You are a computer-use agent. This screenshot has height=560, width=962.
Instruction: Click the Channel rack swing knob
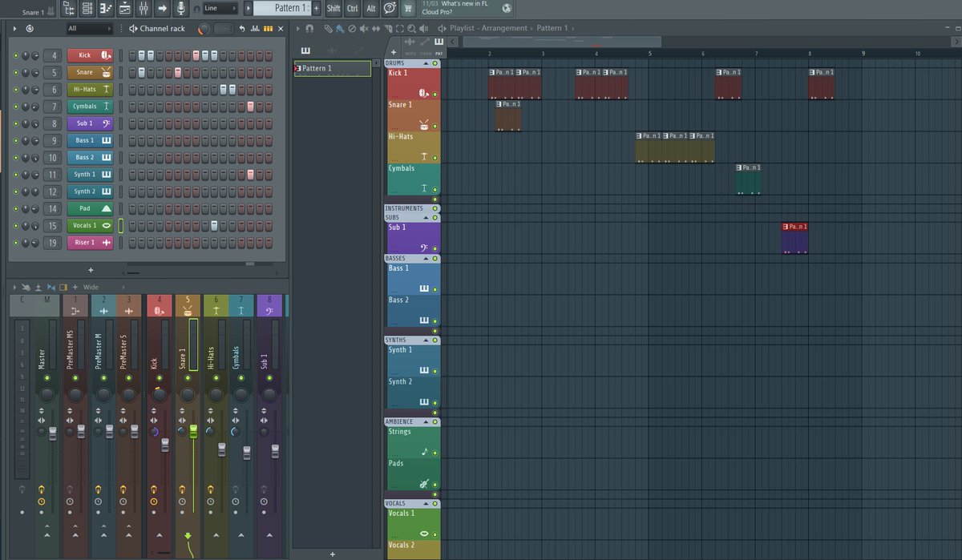pyautogui.click(x=204, y=29)
